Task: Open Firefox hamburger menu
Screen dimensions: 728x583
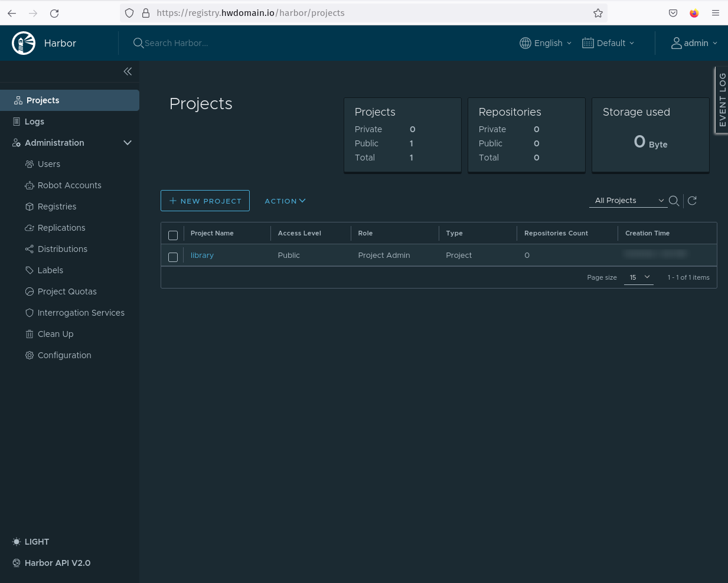Action: pyautogui.click(x=716, y=13)
